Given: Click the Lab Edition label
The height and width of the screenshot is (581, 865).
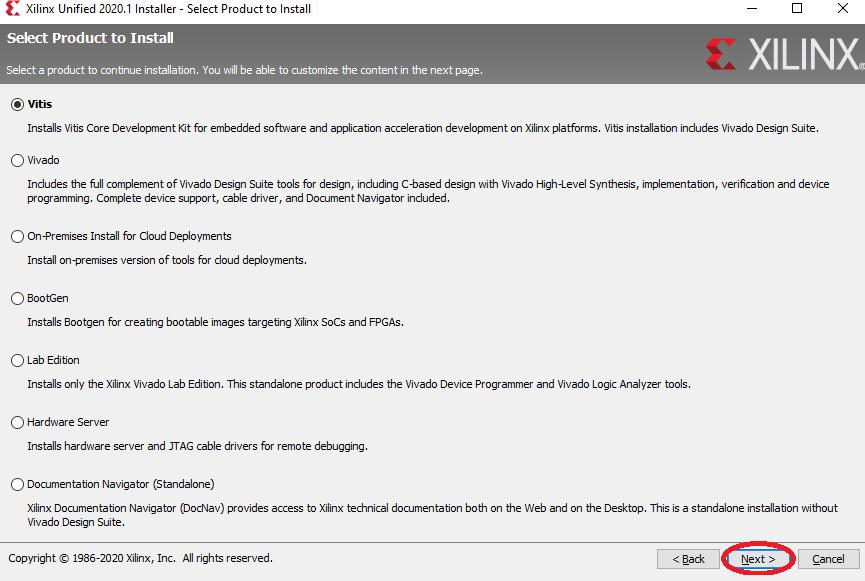Looking at the screenshot, I should coord(54,360).
